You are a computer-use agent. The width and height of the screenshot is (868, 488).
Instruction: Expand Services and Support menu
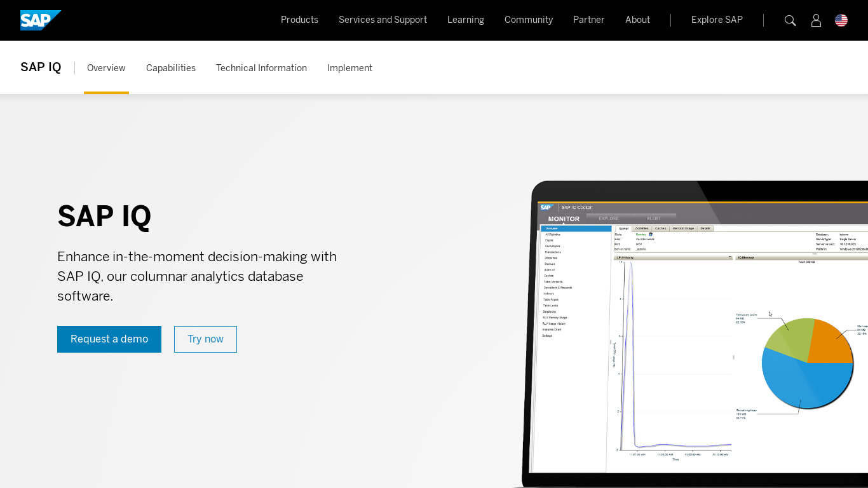pyautogui.click(x=383, y=20)
